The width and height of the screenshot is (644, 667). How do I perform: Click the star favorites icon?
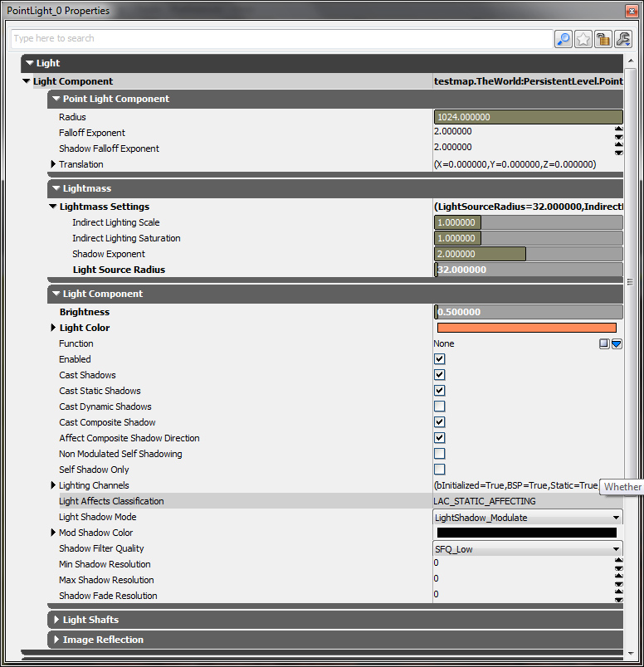click(x=583, y=39)
